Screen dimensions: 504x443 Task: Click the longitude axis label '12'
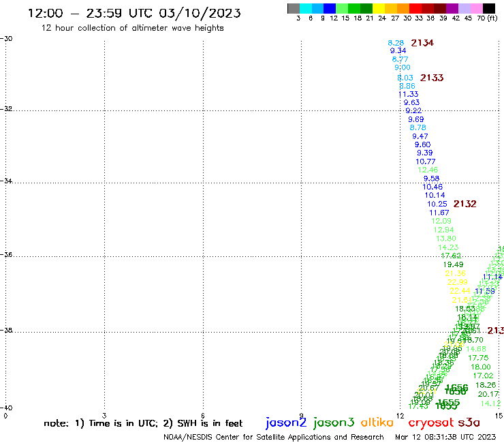tap(400, 416)
